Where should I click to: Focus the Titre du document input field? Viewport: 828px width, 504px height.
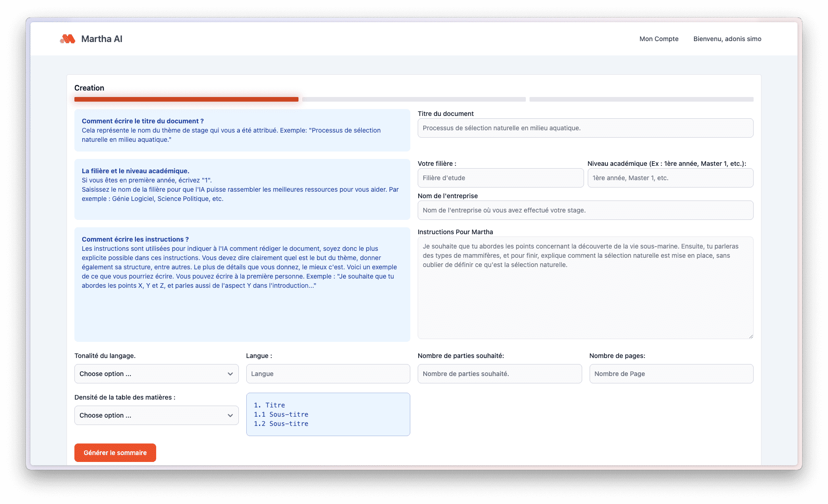[585, 128]
